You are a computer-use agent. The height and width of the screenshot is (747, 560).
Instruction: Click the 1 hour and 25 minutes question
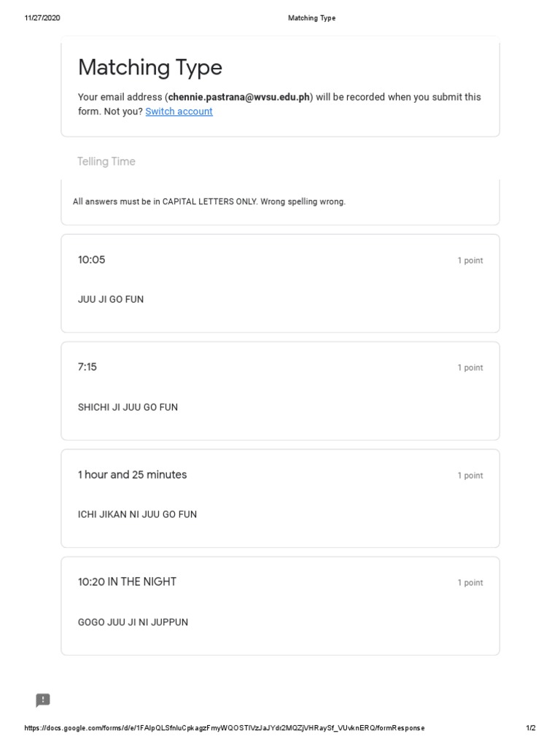pyautogui.click(x=133, y=474)
